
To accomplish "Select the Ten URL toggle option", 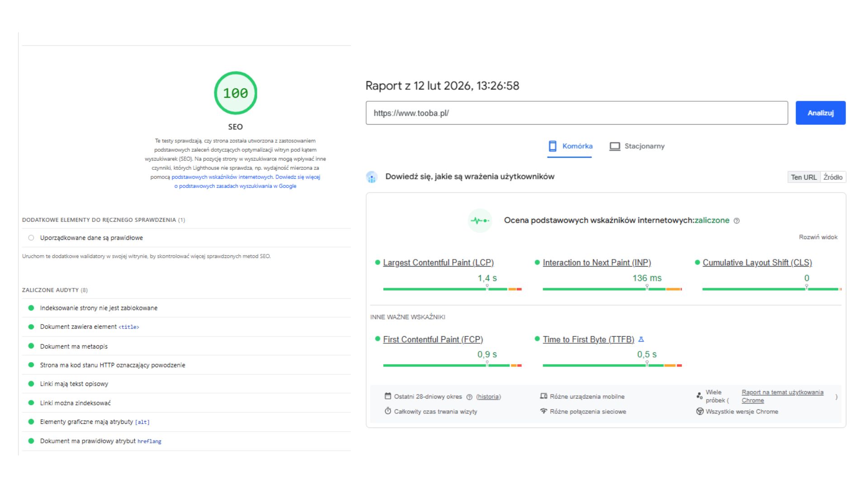I will coord(803,178).
